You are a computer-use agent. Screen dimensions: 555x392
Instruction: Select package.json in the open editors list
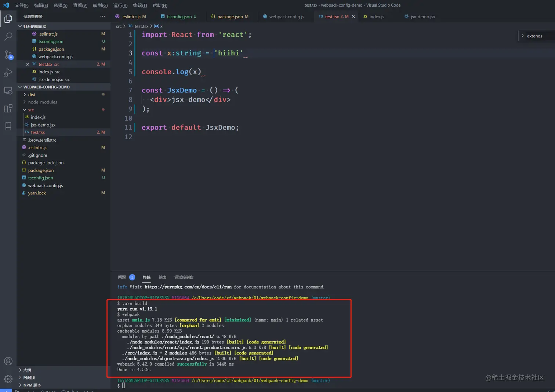pyautogui.click(x=64, y=49)
